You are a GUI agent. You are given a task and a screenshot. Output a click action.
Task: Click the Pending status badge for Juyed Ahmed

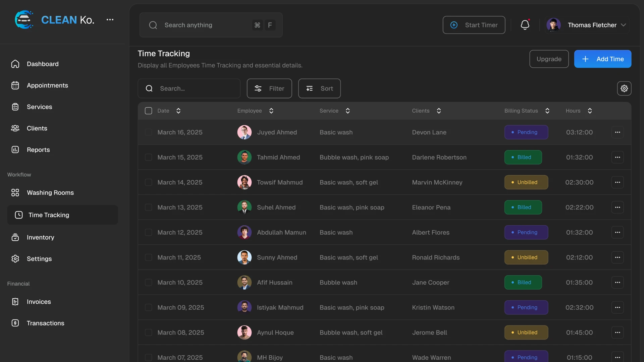526,132
